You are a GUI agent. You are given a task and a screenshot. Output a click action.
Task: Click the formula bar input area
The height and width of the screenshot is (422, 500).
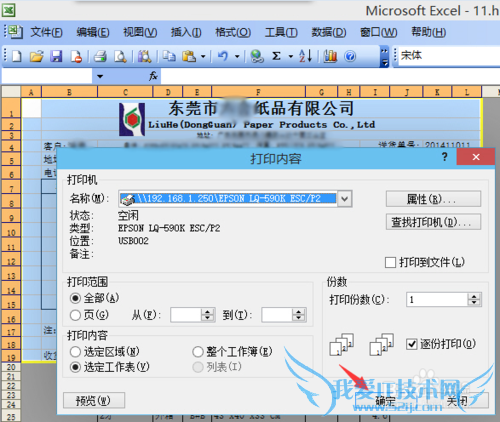click(x=330, y=76)
